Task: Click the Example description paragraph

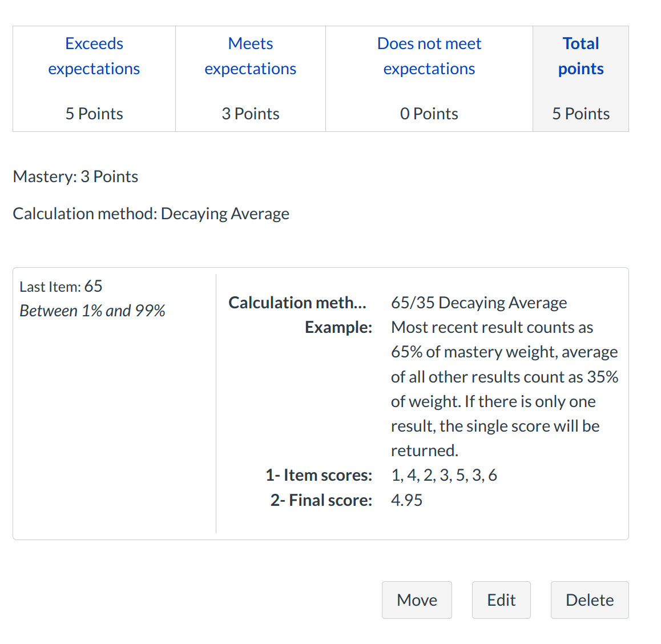Action: [504, 389]
